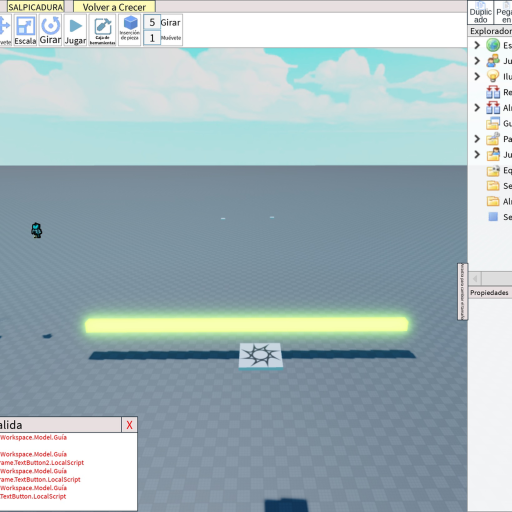
Task: Expand the lightbulb lighting tree node
Action: coord(477,76)
